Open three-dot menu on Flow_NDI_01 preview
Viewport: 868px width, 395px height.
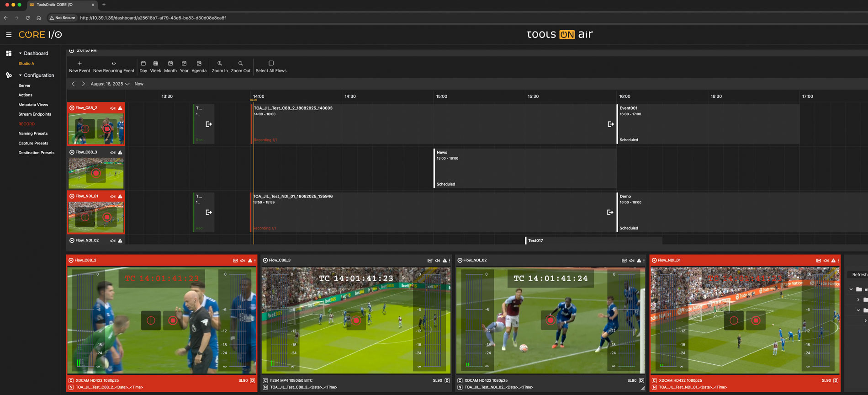pos(838,261)
